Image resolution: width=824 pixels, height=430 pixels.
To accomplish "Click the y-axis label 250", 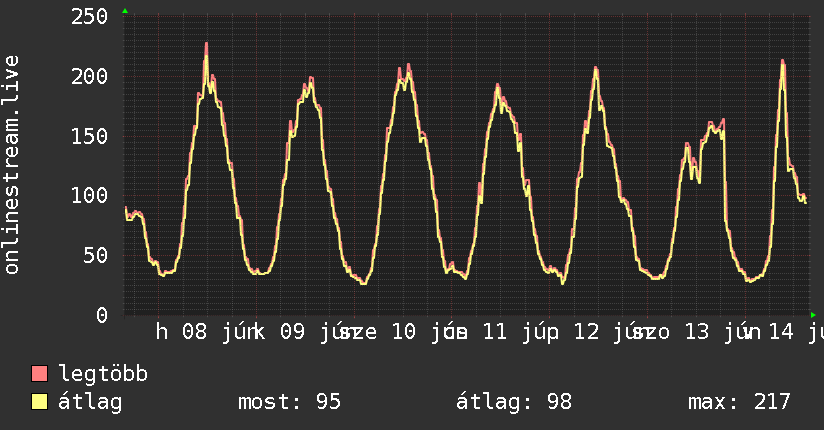I will pyautogui.click(x=89, y=17).
